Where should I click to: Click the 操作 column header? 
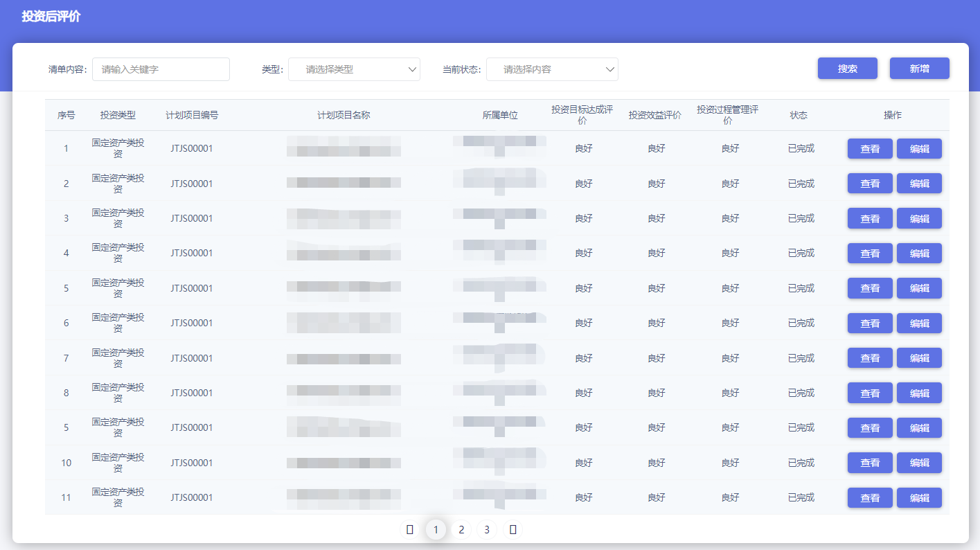click(x=893, y=115)
